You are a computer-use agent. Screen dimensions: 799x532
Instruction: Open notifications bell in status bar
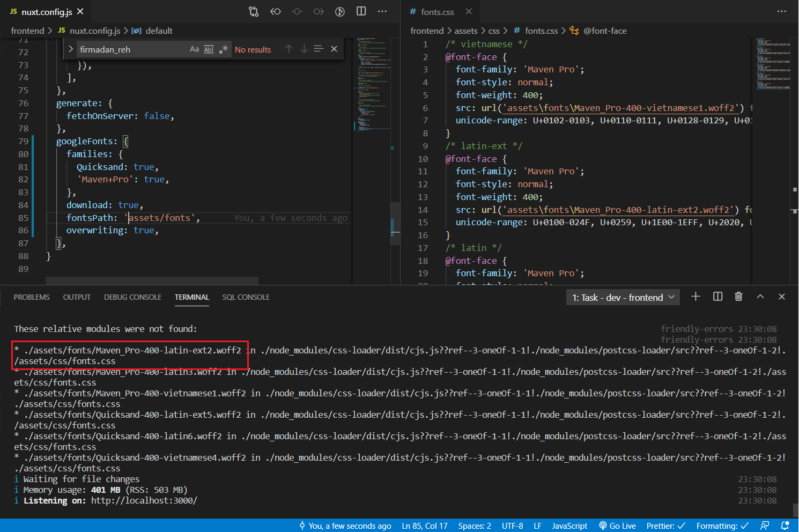click(785, 526)
